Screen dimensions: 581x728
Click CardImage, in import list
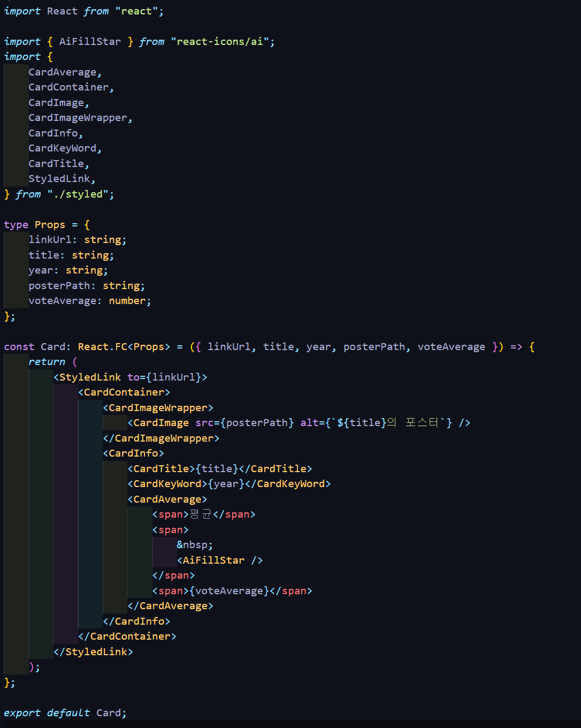pos(59,103)
